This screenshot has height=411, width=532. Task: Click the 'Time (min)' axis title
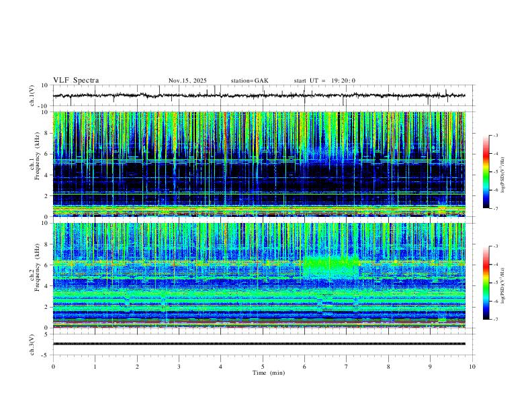pos(269,373)
